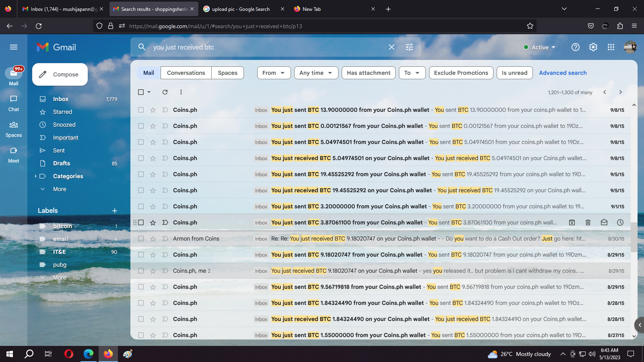This screenshot has width=644, height=362.
Task: Mark the BTC 9.56719818 email as important
Action: tap(165, 287)
